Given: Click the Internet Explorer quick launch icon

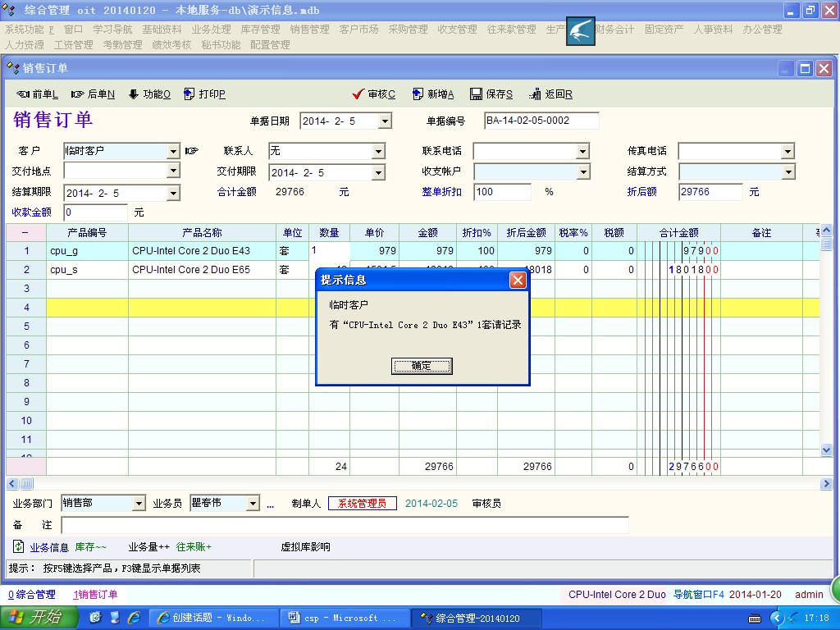Looking at the screenshot, I should pos(134,617).
